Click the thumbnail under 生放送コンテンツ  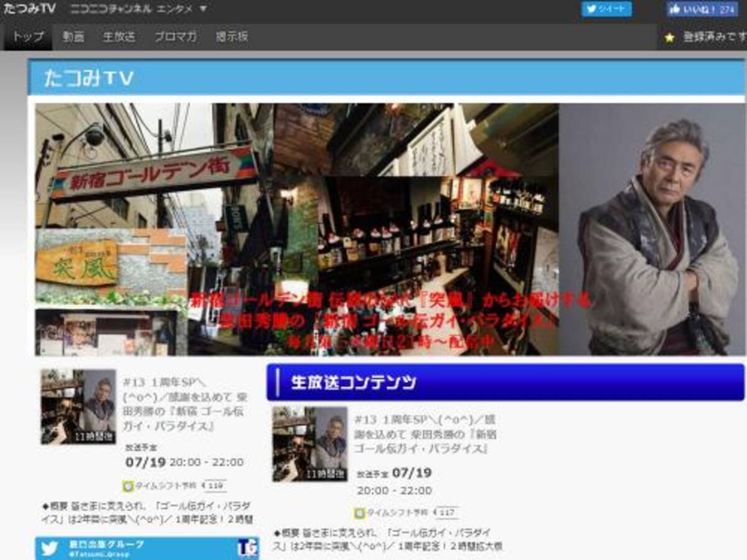click(309, 444)
